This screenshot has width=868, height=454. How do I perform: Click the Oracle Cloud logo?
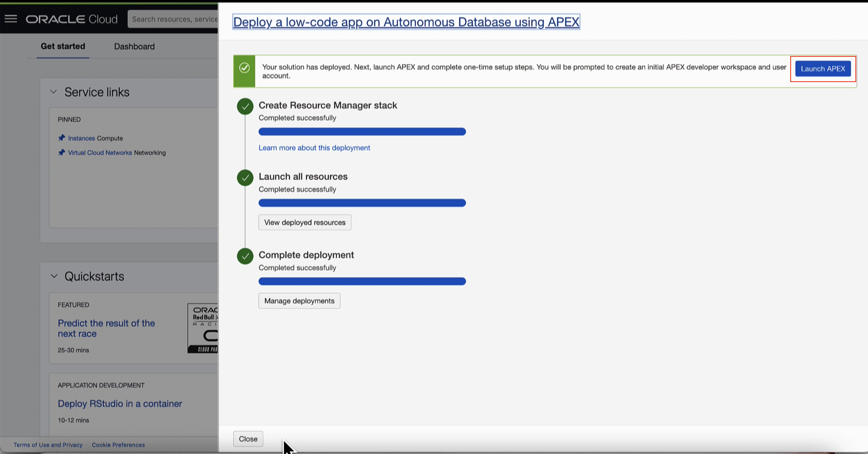(x=72, y=19)
